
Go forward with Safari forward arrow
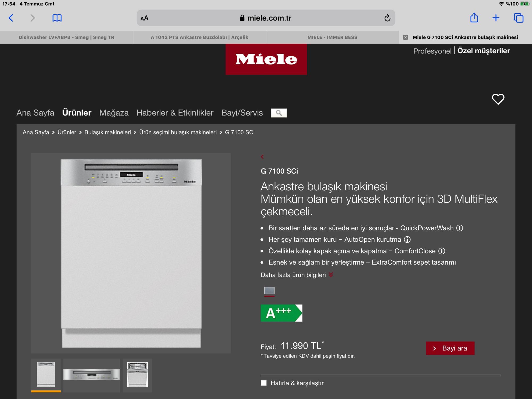(32, 18)
